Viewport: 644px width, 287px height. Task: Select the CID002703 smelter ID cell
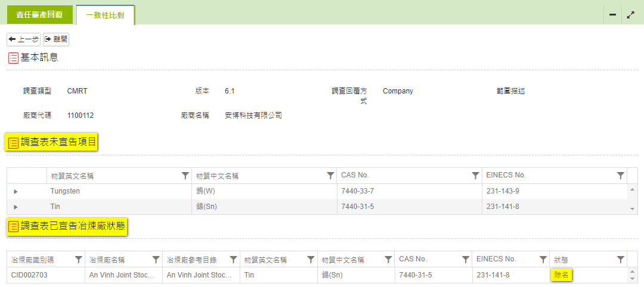(x=29, y=275)
